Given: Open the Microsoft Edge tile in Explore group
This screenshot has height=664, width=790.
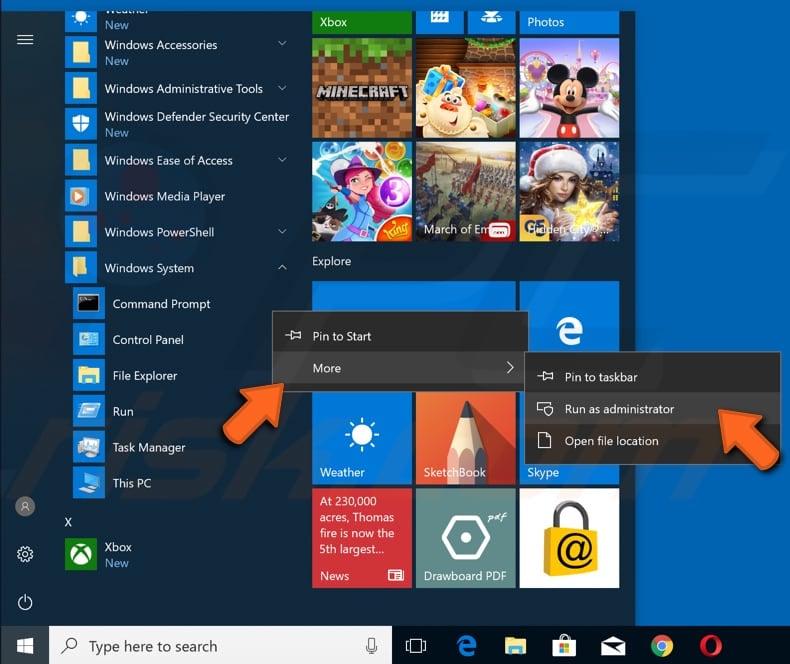Looking at the screenshot, I should click(x=569, y=316).
